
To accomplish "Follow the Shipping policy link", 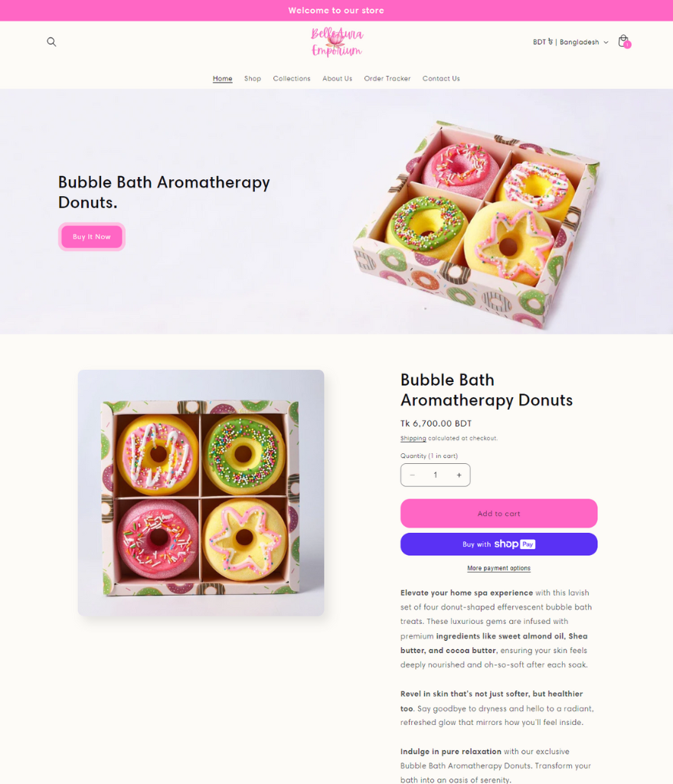I will (413, 439).
